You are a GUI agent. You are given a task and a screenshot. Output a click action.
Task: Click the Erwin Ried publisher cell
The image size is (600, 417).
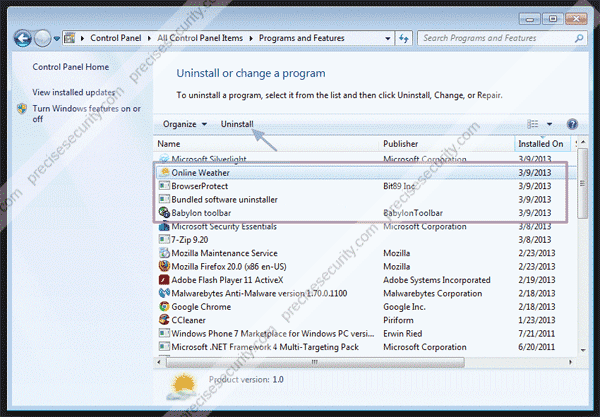click(403, 333)
